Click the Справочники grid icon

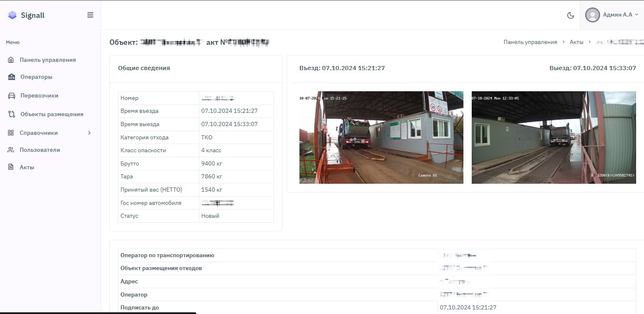tap(11, 133)
